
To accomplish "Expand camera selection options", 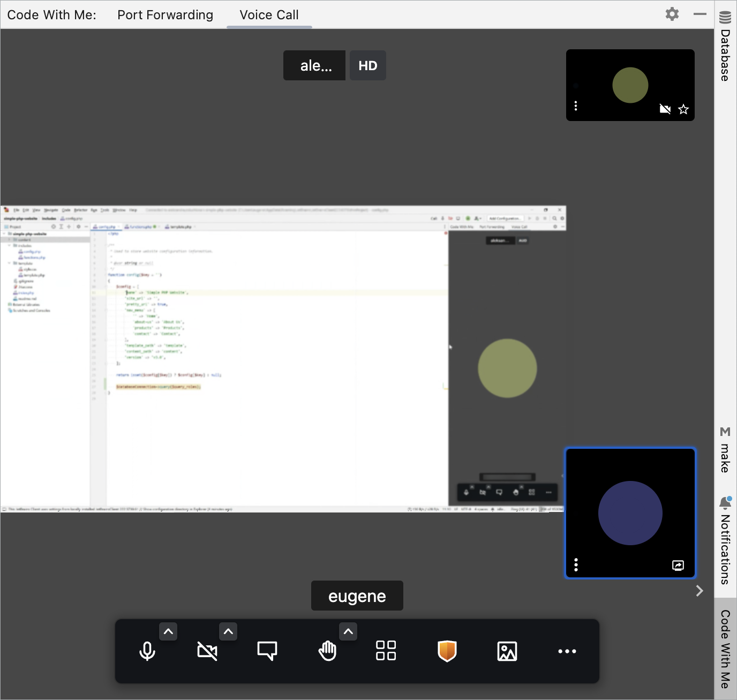I will click(228, 631).
